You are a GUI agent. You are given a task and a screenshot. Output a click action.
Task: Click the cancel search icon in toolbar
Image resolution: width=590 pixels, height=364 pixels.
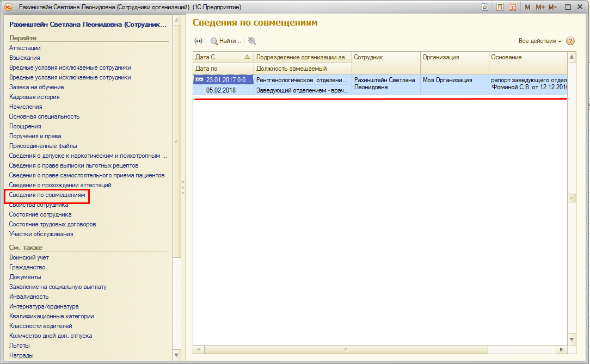click(x=252, y=41)
